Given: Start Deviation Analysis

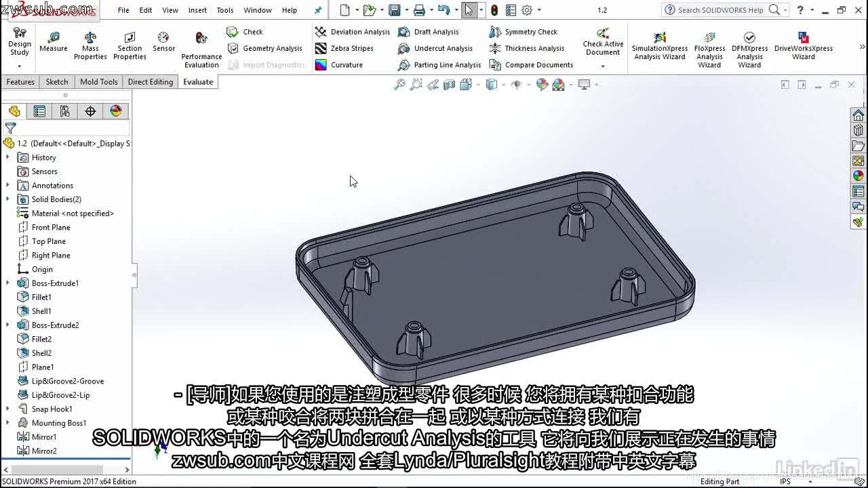Looking at the screenshot, I should tap(353, 32).
